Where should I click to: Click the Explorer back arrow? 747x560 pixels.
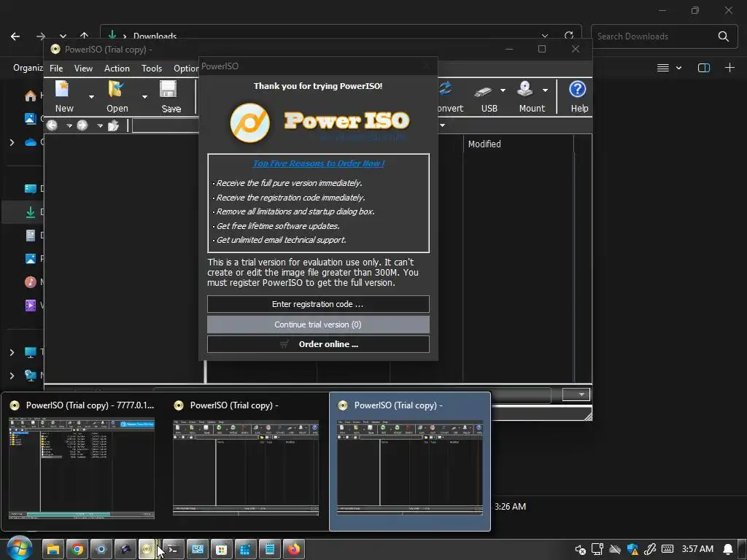(15, 36)
